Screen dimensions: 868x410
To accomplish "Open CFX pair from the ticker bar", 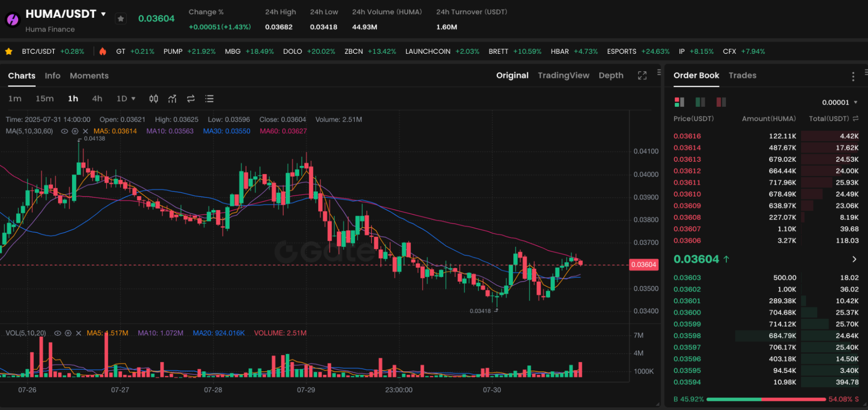I will coord(743,51).
